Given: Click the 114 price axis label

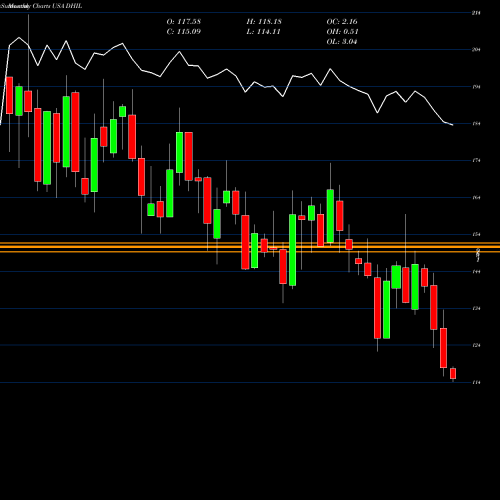Looking at the screenshot, I should point(476,382).
